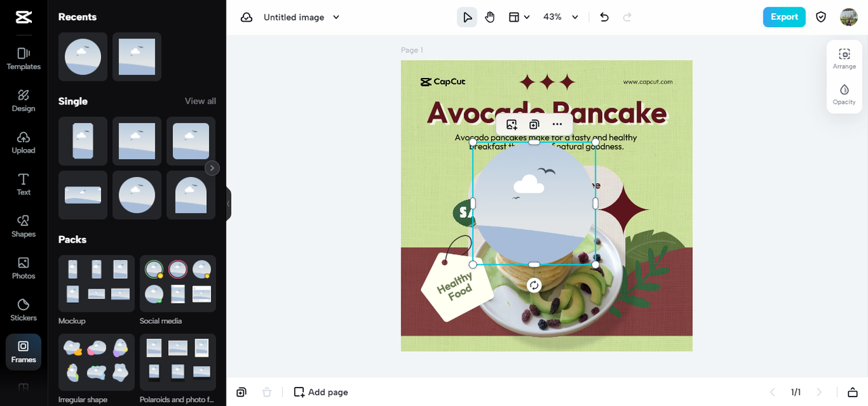Image resolution: width=868 pixels, height=406 pixels.
Task: Click the shield privacy icon
Action: coord(821,17)
